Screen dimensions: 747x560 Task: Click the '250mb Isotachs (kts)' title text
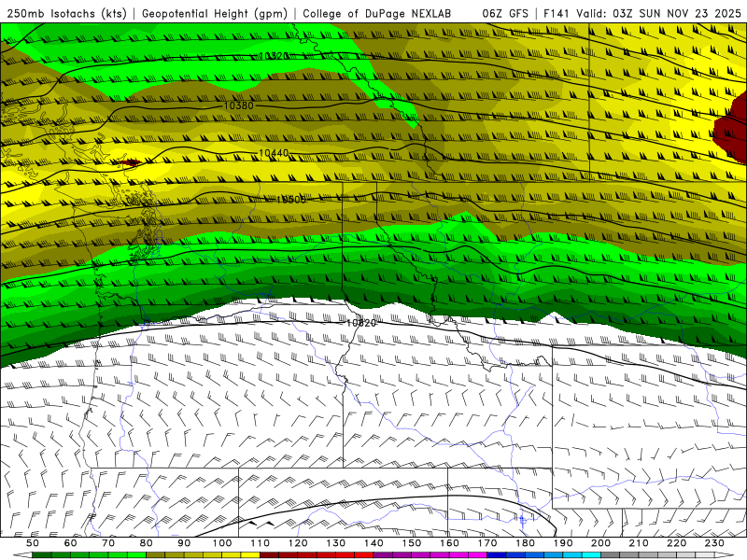pyautogui.click(x=66, y=14)
